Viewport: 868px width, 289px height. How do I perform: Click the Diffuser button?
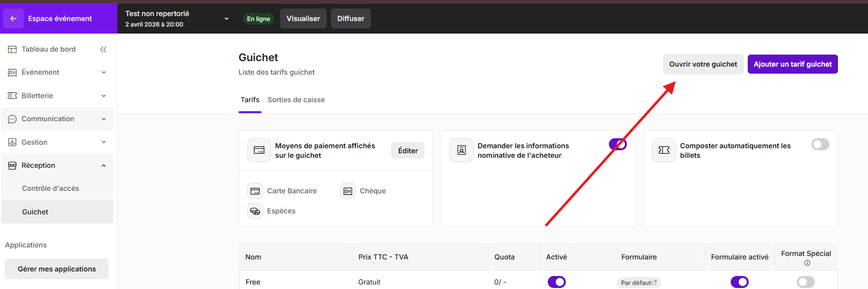(351, 19)
